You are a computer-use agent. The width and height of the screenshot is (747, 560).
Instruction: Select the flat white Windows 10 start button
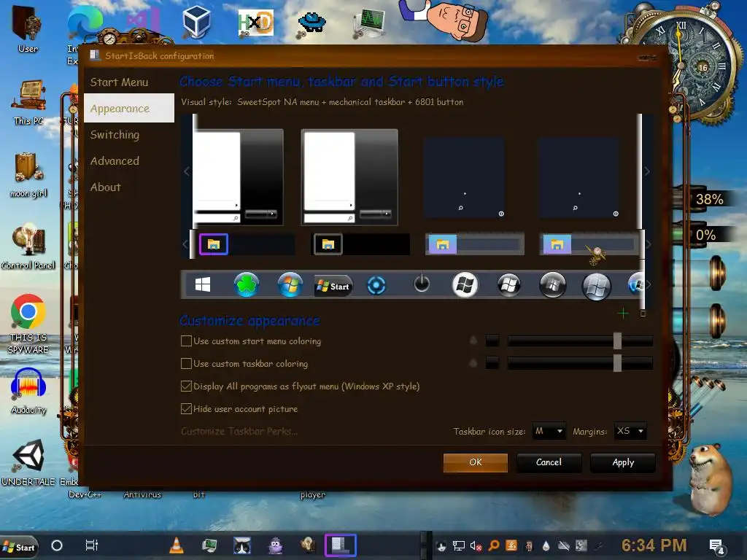tap(203, 285)
